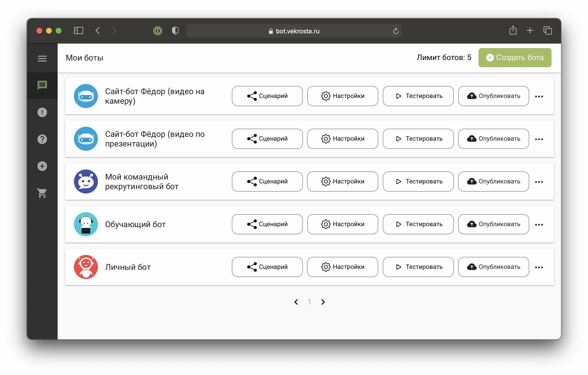Go back with Safari back arrow
The height and width of the screenshot is (375, 588).
[x=98, y=30]
